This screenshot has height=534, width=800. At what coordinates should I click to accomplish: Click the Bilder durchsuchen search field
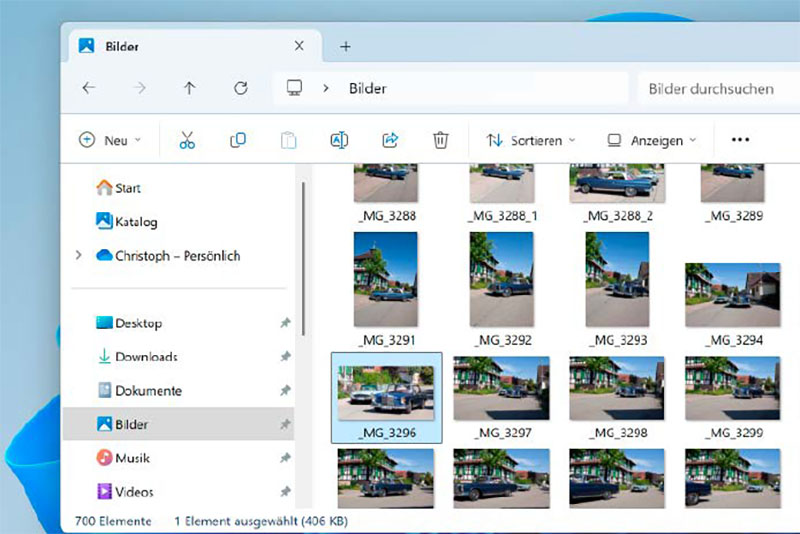tap(717, 89)
